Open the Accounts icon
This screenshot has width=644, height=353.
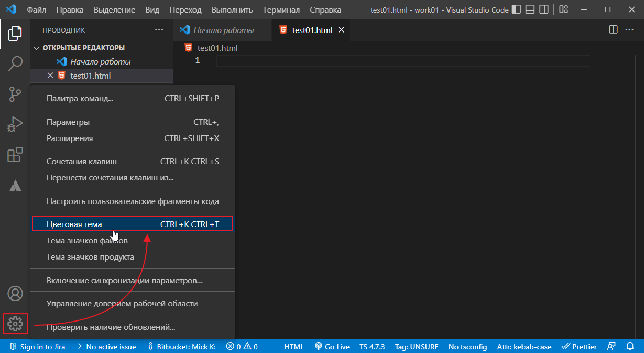pos(15,294)
